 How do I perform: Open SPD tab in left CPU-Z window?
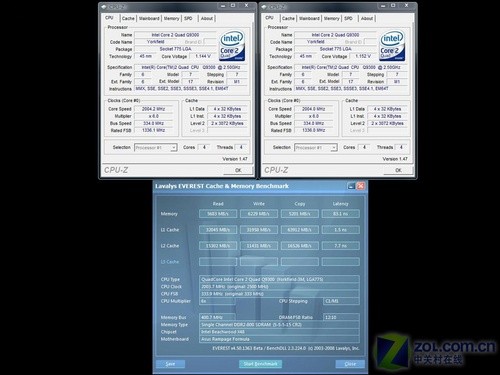pos(188,18)
